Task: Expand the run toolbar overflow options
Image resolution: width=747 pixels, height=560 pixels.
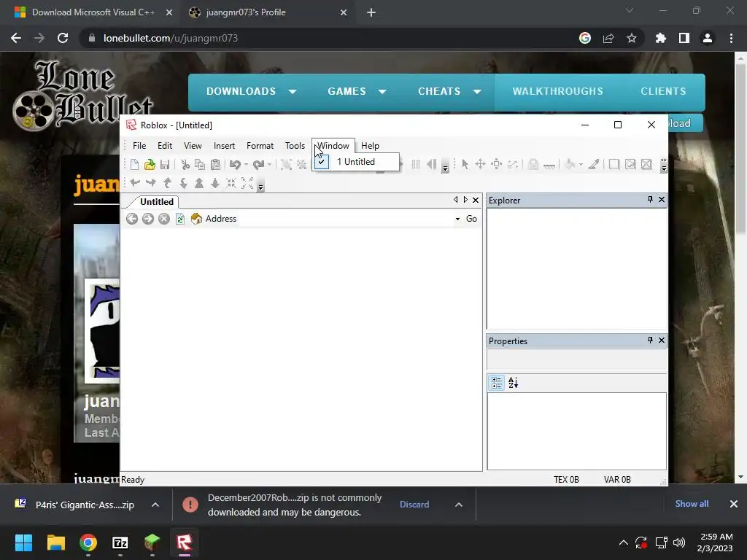Action: [446, 167]
